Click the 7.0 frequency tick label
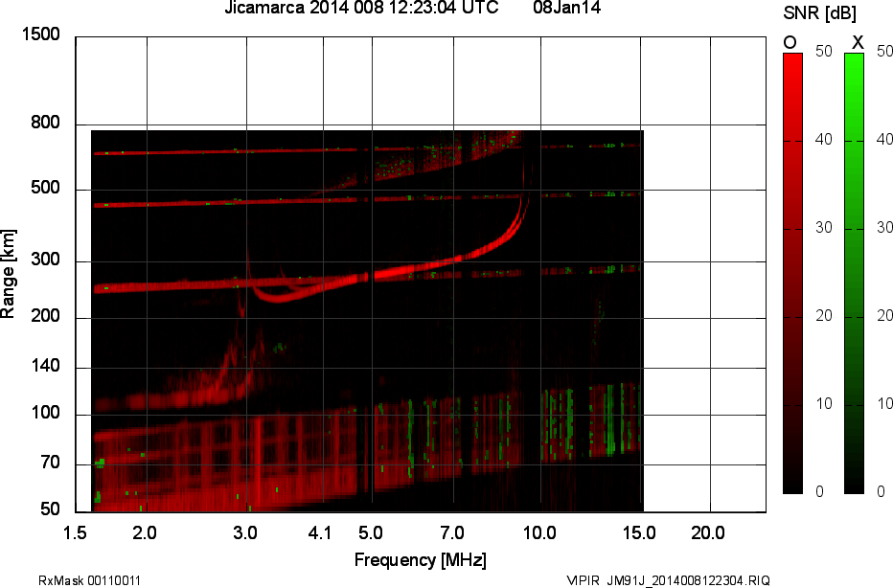This screenshot has width=893, height=588. pos(451,531)
